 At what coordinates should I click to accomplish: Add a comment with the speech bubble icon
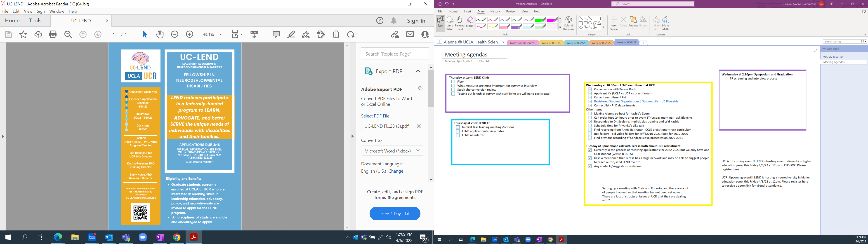276,34
